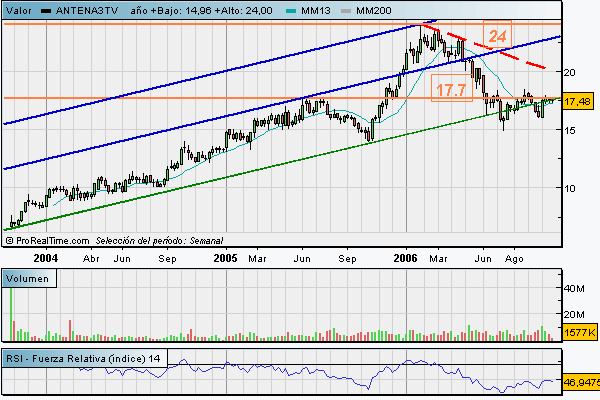Click the 20M volume axis label

pyautogui.click(x=574, y=315)
